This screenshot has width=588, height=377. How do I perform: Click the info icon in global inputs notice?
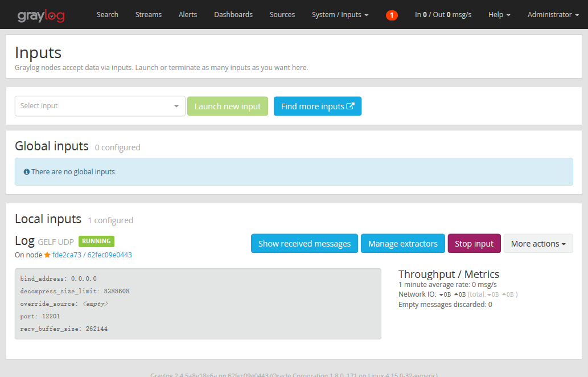(x=27, y=172)
